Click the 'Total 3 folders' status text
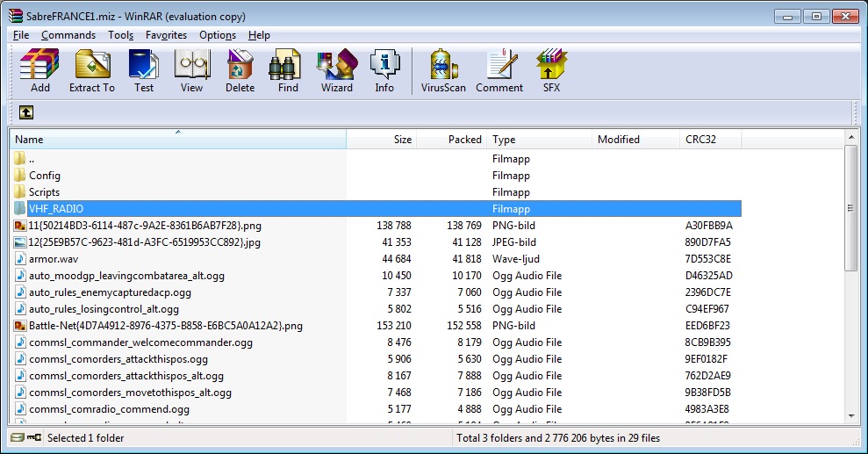The height and width of the screenshot is (454, 868). (558, 437)
